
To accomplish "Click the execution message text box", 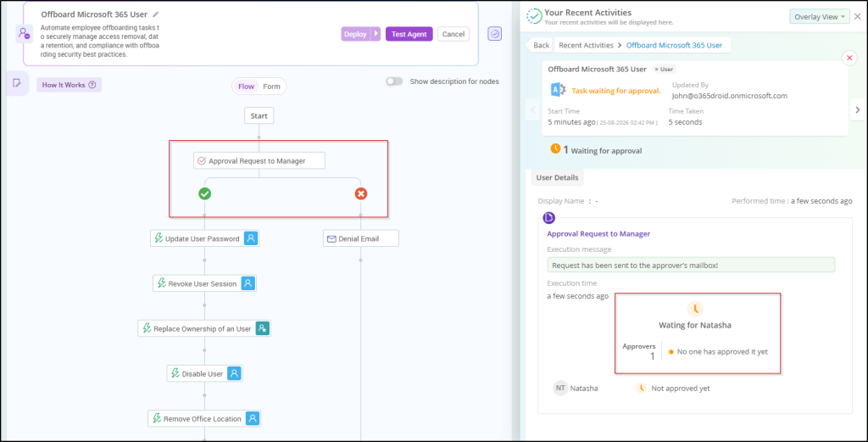I will click(x=691, y=265).
